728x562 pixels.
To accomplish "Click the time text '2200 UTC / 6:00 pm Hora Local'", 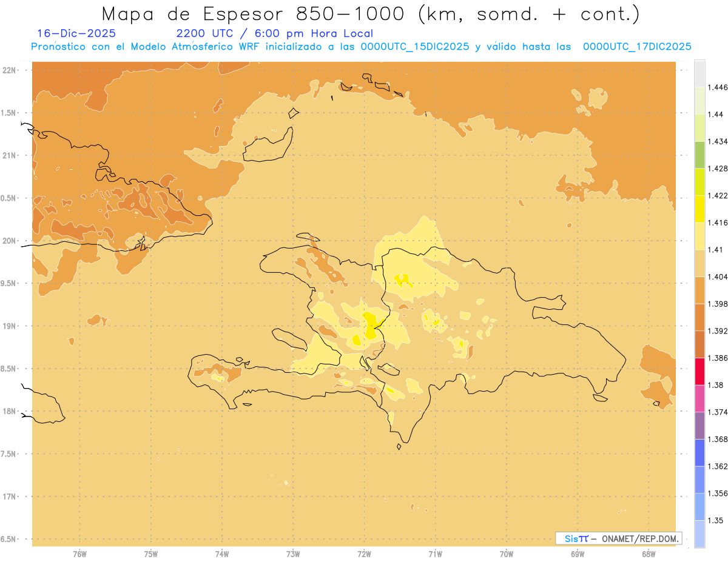I will (275, 33).
